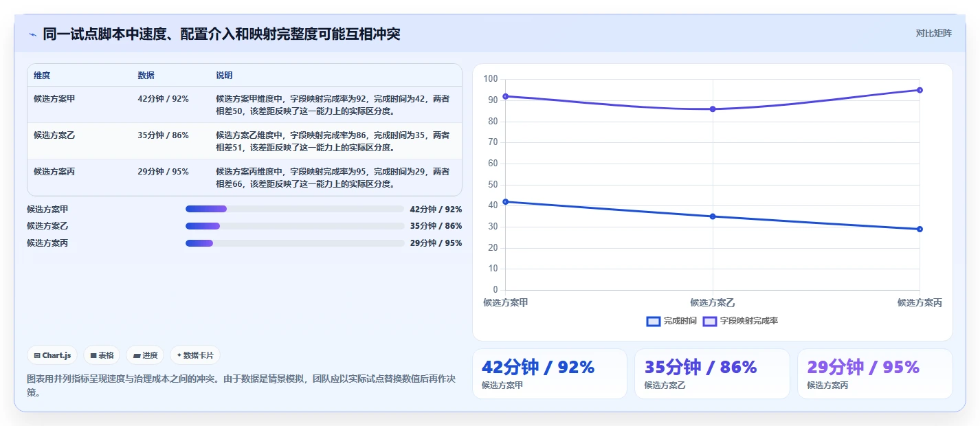980x426 pixels.
Task: Click the 候选方案乙 x-axis label on the chart
Action: point(713,302)
